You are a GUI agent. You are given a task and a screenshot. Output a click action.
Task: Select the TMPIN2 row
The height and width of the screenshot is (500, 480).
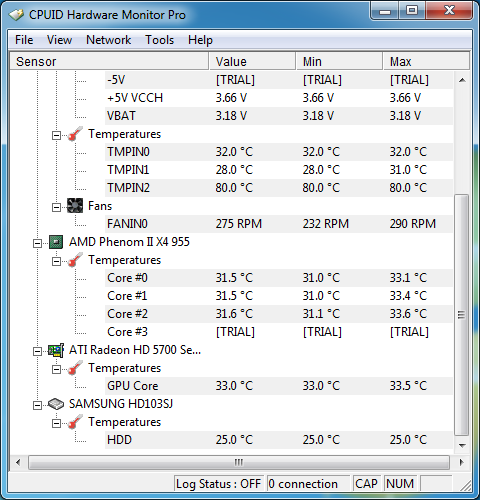click(x=279, y=188)
